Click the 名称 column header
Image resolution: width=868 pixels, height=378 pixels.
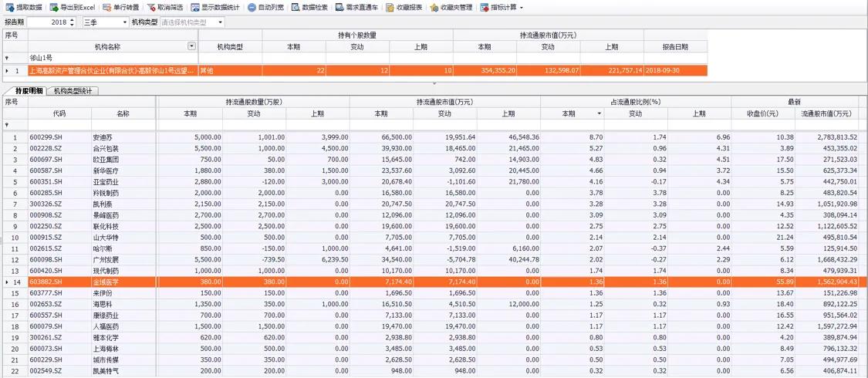pyautogui.click(x=123, y=113)
